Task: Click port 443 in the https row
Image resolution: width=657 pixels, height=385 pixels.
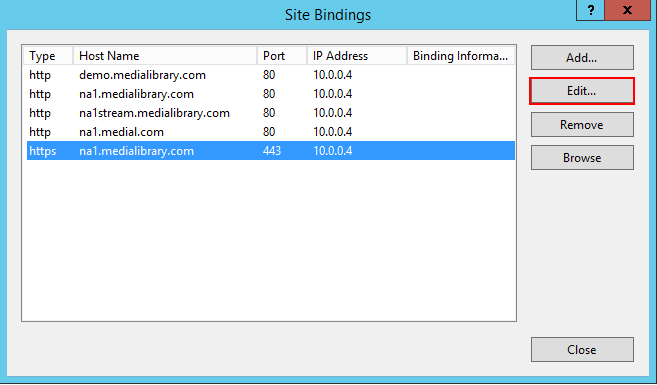Action: [272, 151]
